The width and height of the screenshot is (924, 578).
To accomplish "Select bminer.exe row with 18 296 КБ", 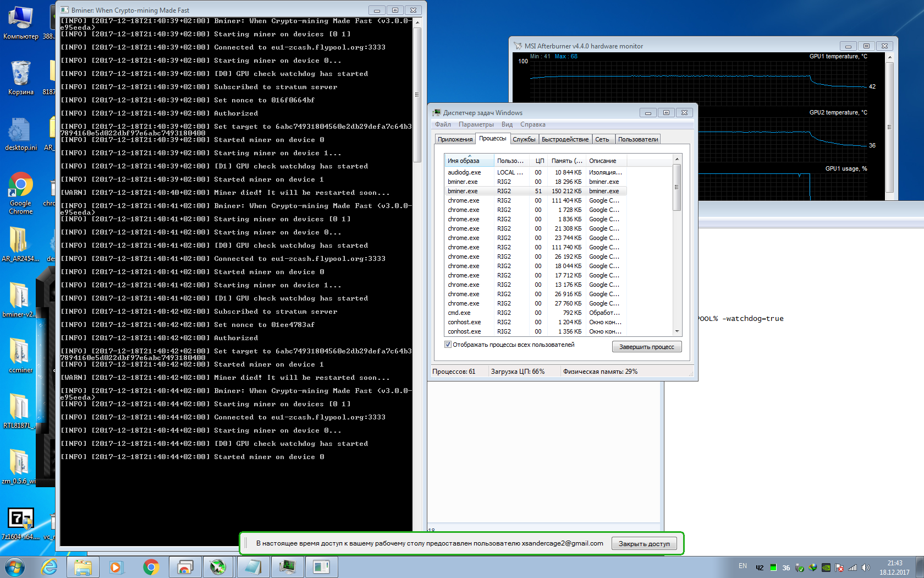I will point(536,182).
